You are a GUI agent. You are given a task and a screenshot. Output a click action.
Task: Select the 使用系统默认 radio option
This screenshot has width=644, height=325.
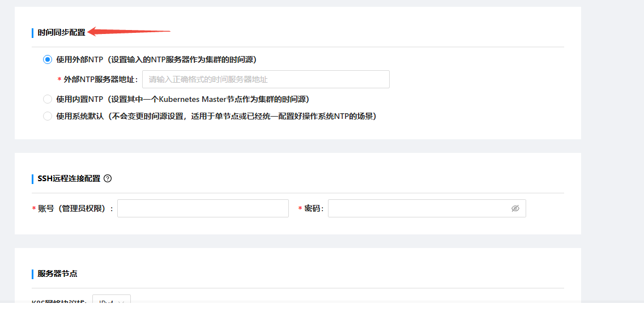(48, 116)
